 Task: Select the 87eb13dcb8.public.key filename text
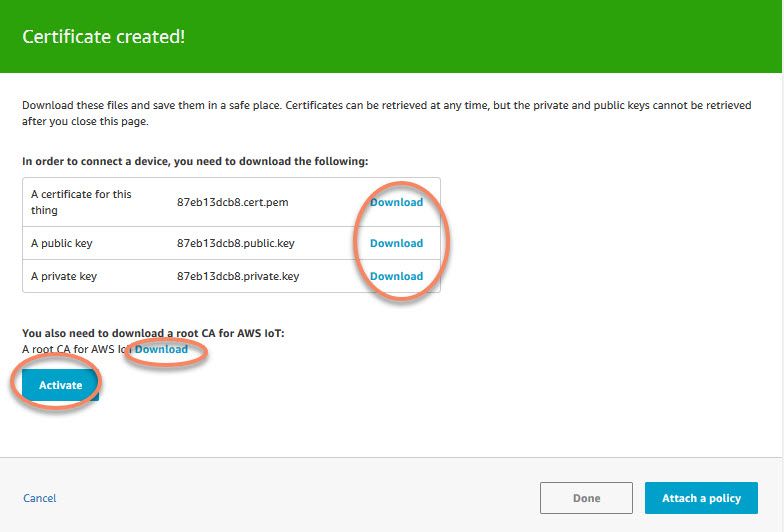point(236,243)
